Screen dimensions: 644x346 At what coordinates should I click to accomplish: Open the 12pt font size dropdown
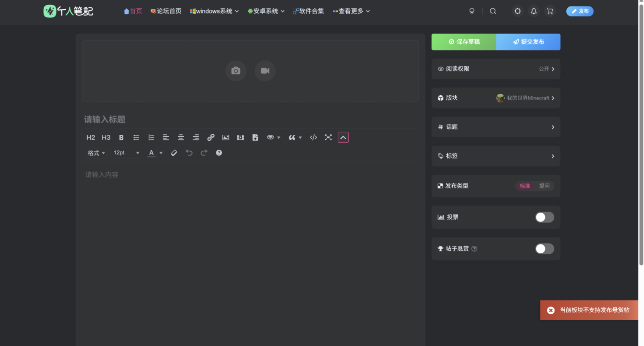click(126, 153)
